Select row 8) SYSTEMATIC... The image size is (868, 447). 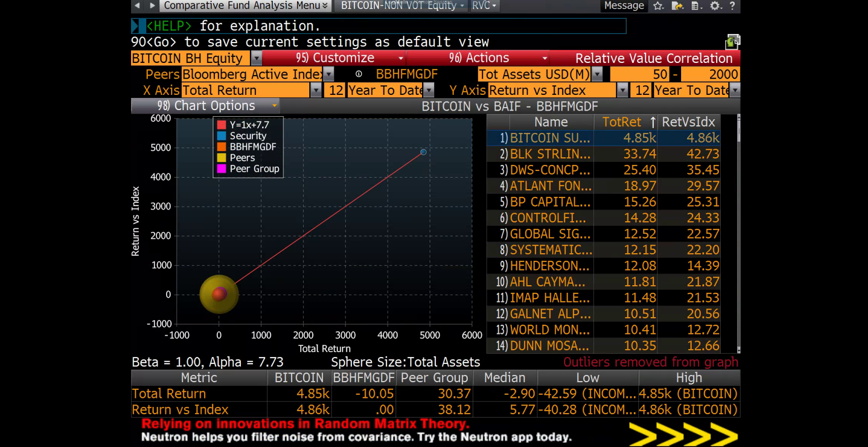603,250
